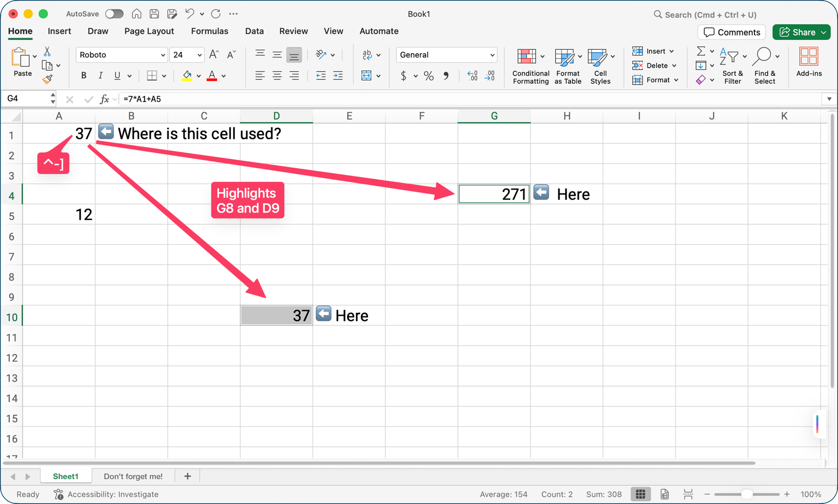Apply Italic formatting
Viewport: 838px width, 504px height.
(x=100, y=76)
